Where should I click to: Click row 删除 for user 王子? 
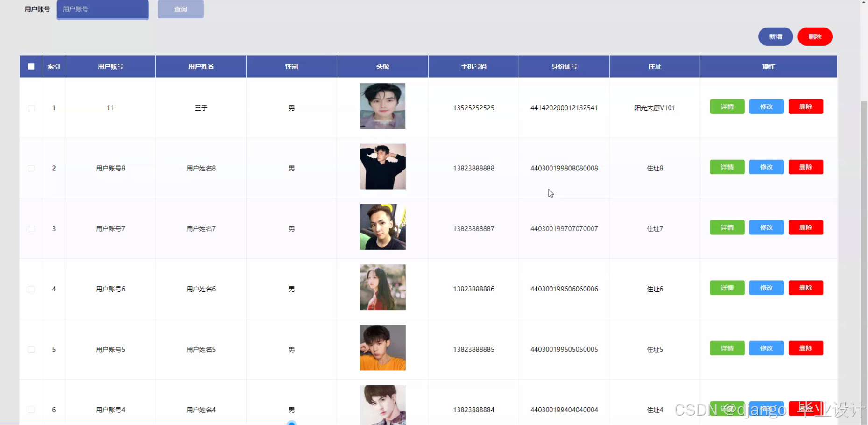pos(806,106)
